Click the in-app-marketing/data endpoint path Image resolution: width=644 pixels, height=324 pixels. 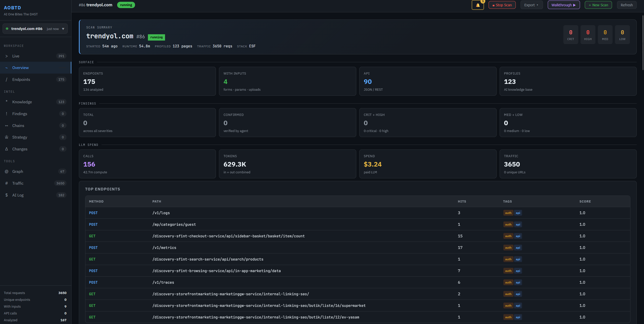tap(216, 271)
